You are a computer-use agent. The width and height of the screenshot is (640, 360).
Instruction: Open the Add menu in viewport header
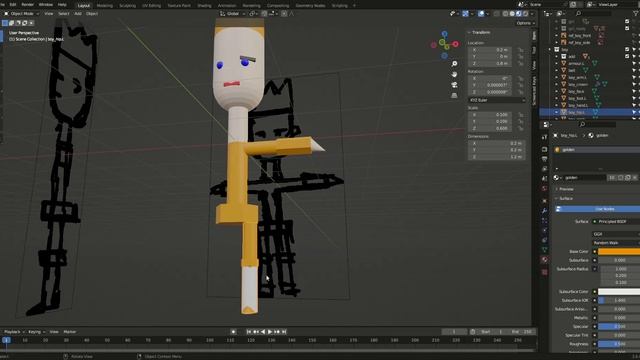[78, 13]
